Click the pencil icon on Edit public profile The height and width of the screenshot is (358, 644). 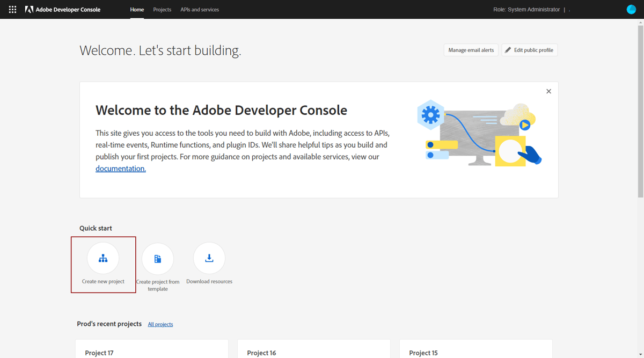tap(508, 49)
